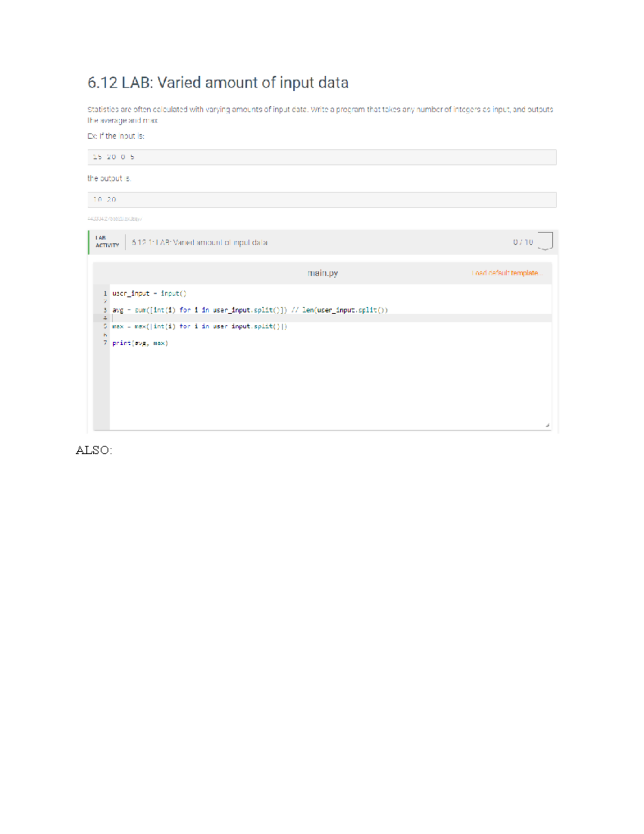Click the line 1 gutter number in the code editor
This screenshot has width=644, height=834.
point(105,293)
